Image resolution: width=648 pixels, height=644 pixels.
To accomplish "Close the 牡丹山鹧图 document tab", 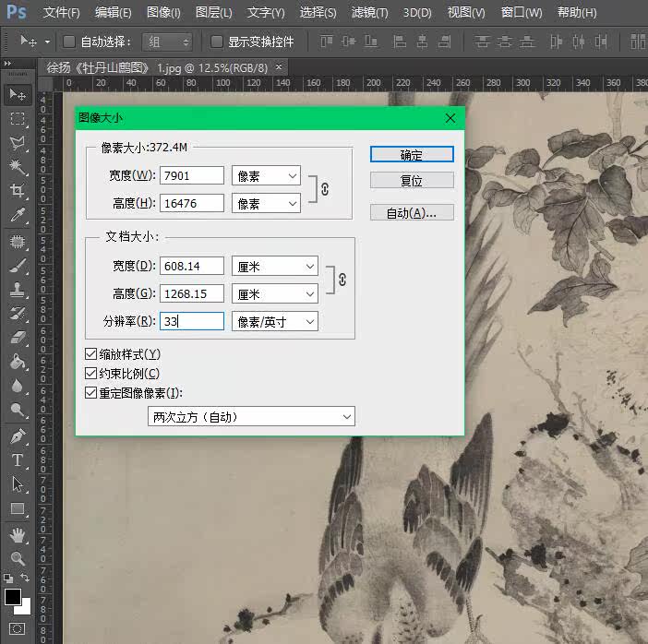I will [279, 66].
